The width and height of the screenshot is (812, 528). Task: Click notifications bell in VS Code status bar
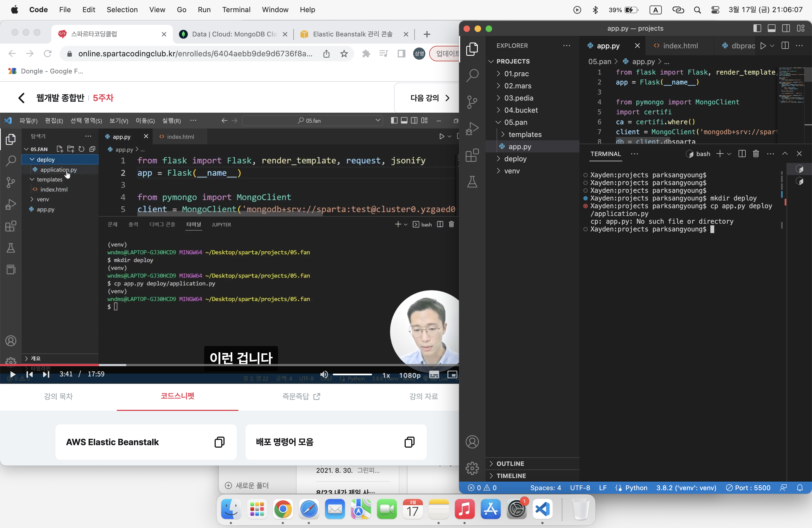point(800,488)
